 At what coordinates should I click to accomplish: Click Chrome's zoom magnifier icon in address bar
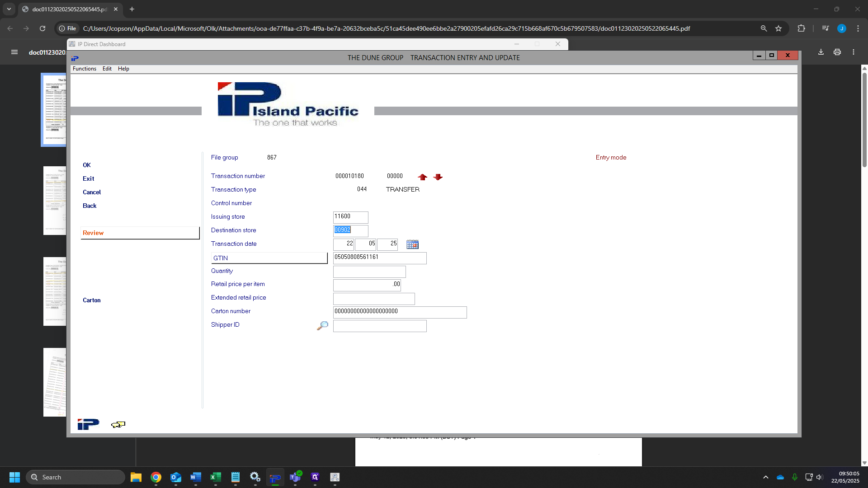coord(764,28)
